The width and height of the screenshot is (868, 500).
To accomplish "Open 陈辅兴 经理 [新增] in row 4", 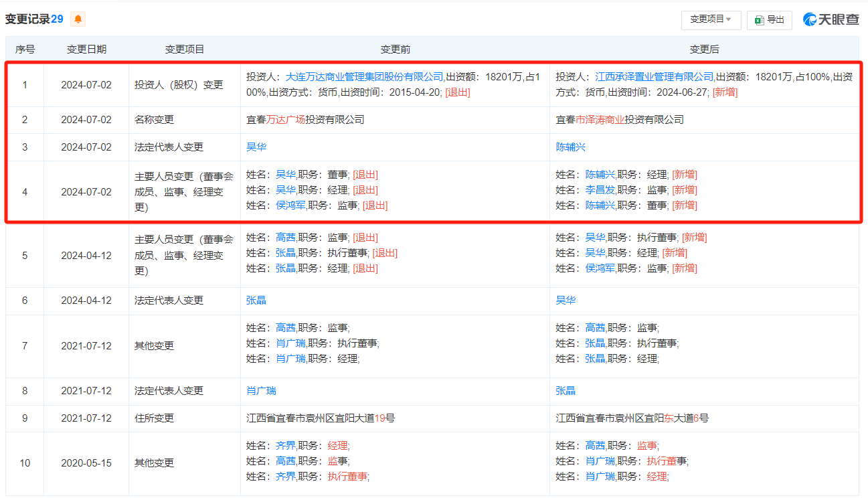I will click(600, 175).
